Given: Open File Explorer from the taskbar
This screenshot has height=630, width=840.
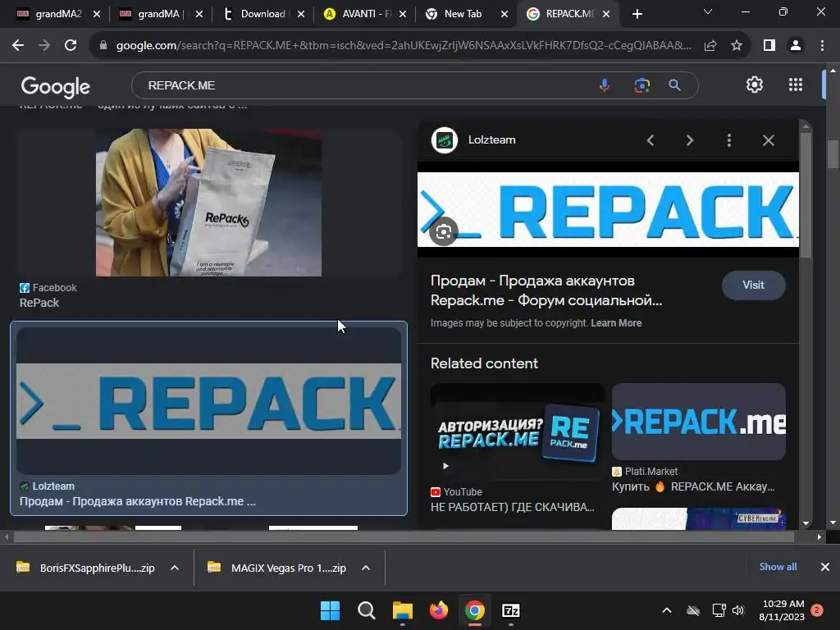Looking at the screenshot, I should tap(402, 610).
